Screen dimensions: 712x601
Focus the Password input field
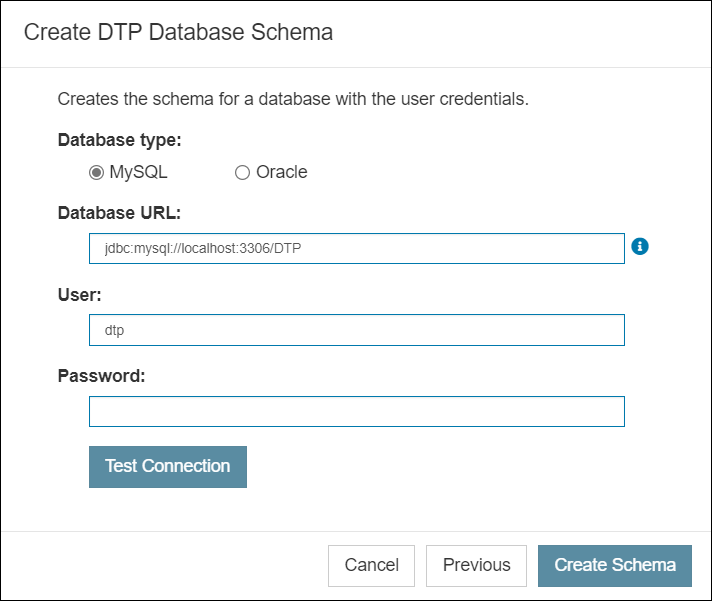coord(357,412)
